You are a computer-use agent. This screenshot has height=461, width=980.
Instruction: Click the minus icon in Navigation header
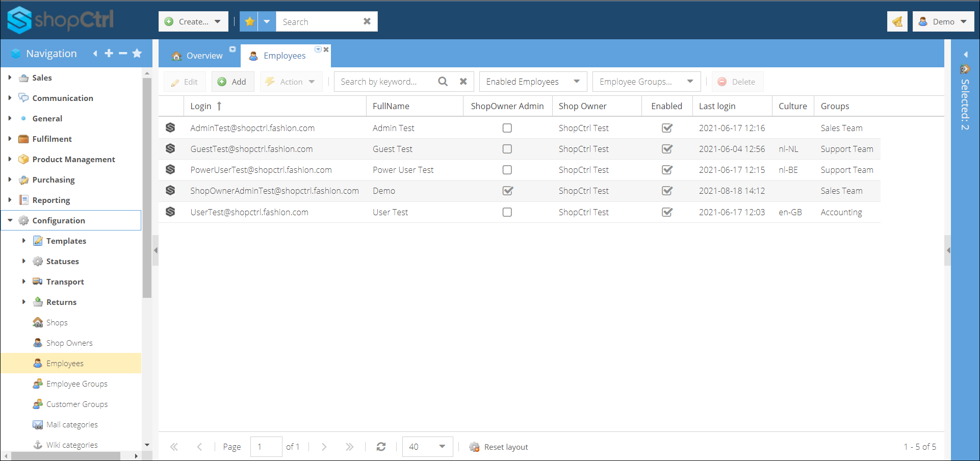pos(123,53)
